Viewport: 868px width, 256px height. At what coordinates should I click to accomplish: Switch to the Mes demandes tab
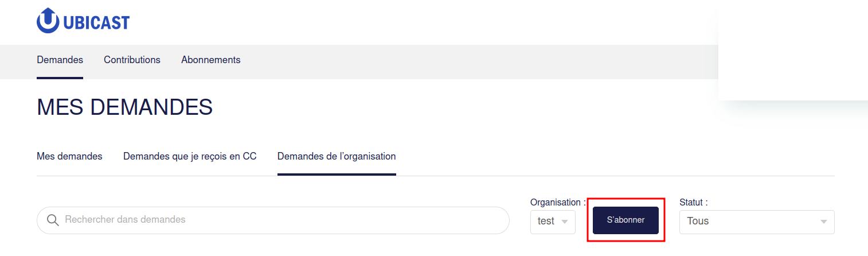pyautogui.click(x=69, y=156)
